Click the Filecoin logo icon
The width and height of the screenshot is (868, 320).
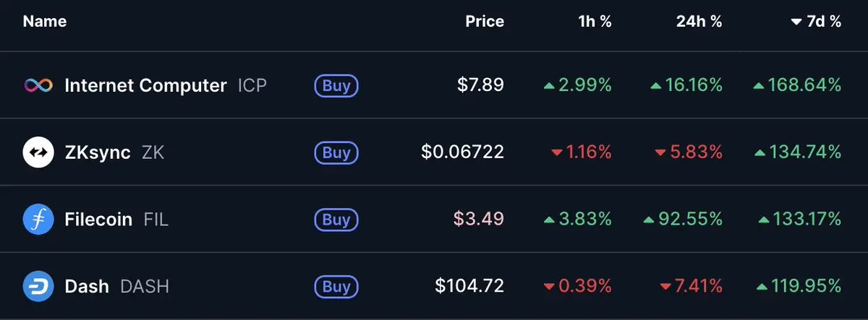[38, 220]
